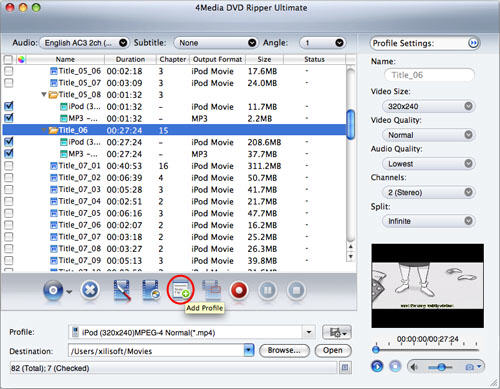
Task: Click the Title_05_08 folder icon
Action: [53, 95]
